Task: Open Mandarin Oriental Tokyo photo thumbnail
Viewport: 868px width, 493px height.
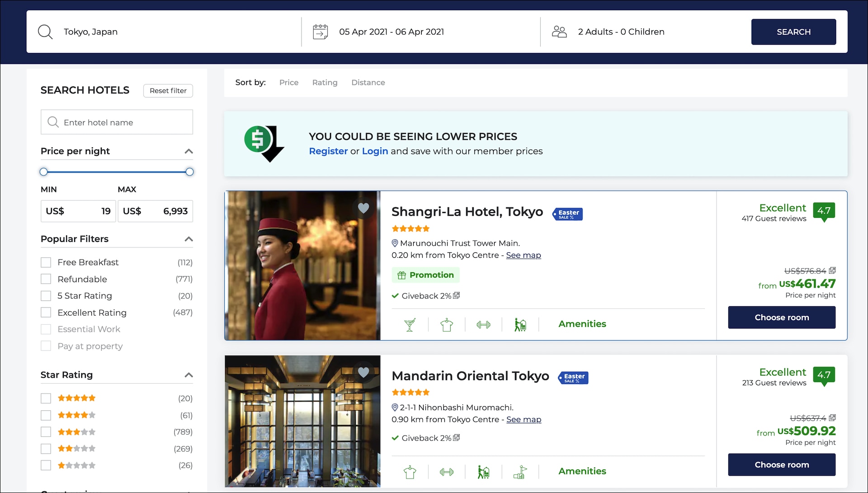Action: pyautogui.click(x=302, y=421)
